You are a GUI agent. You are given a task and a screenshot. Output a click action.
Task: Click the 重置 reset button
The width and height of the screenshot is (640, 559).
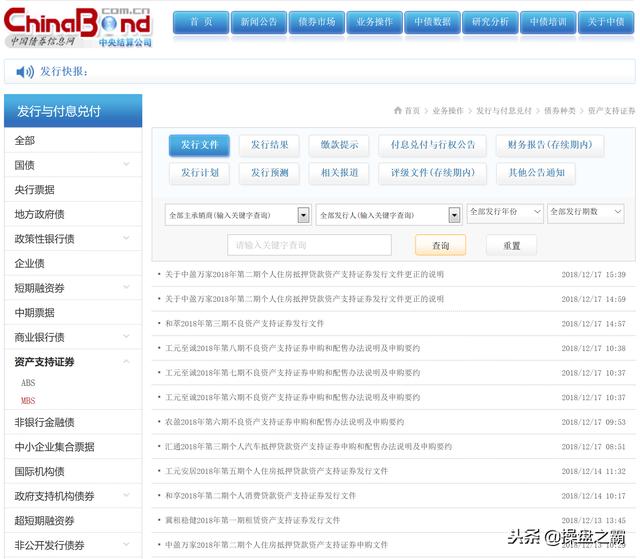tap(511, 245)
